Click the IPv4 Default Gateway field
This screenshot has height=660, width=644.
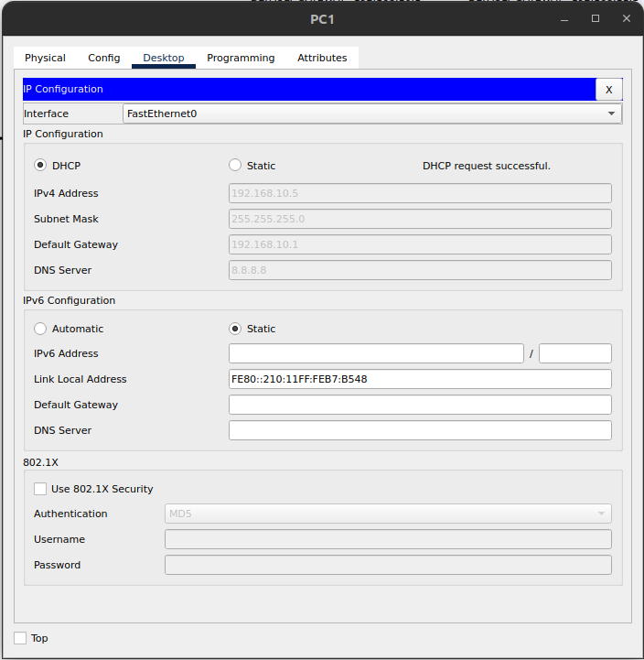[x=420, y=244]
